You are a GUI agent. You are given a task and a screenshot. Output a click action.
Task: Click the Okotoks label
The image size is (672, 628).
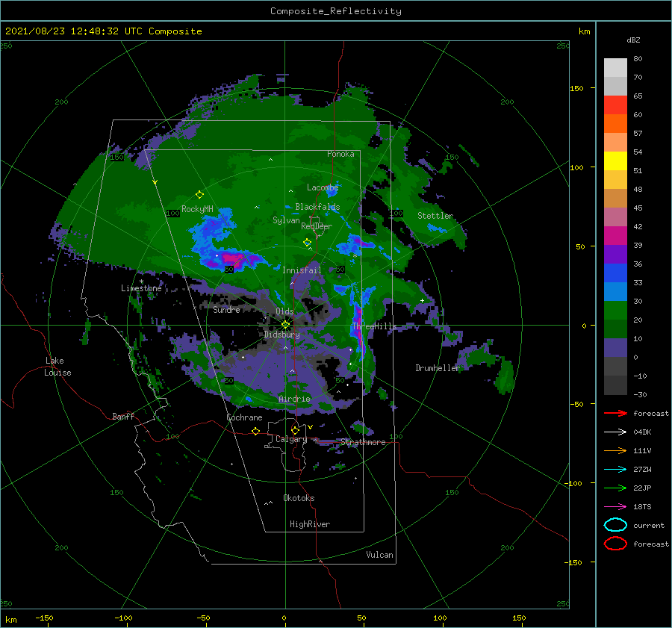299,498
